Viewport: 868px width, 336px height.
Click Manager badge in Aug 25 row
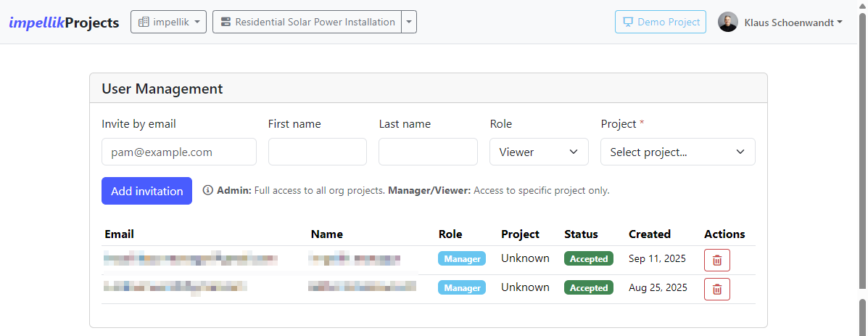[462, 287]
